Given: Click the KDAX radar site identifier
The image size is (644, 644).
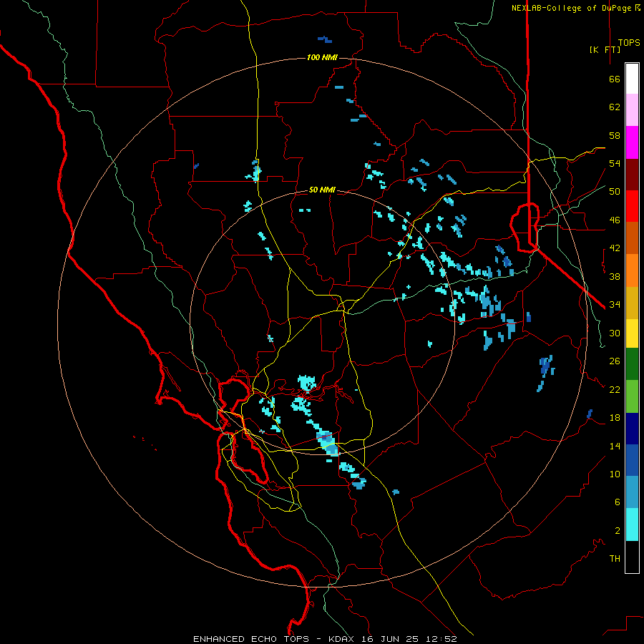Looking at the screenshot, I should tap(343, 639).
